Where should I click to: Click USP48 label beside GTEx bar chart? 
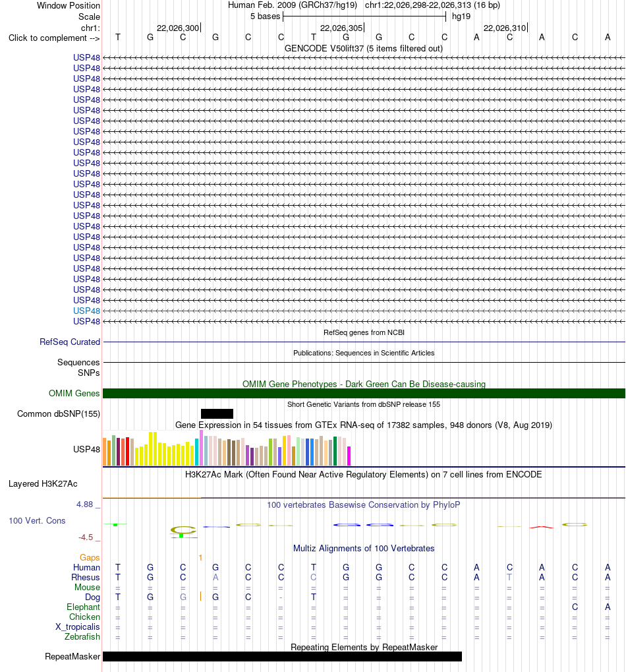(86, 449)
